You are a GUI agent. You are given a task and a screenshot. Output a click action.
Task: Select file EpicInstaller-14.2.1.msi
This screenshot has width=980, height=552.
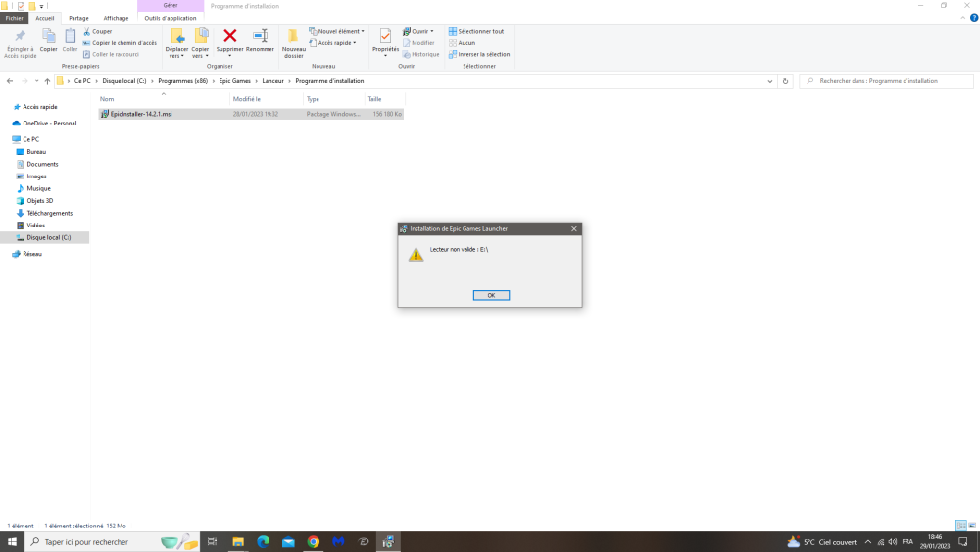251,114
